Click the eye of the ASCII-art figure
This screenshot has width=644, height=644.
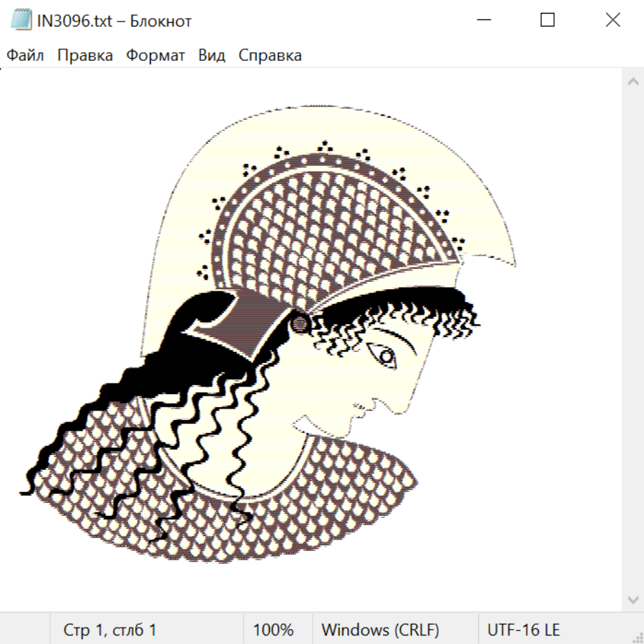[384, 355]
